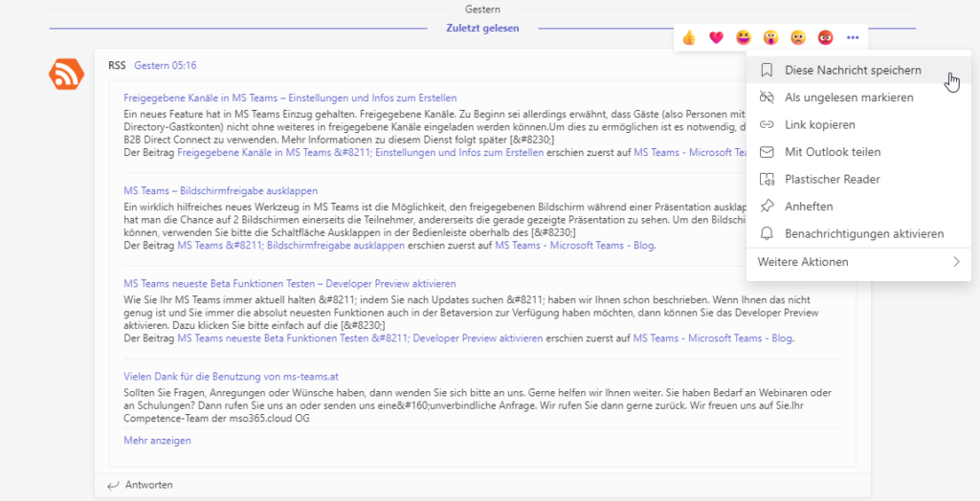
Task: Click the paragraph starting 'Sollten Sie Fragen'
Action: pos(479,405)
